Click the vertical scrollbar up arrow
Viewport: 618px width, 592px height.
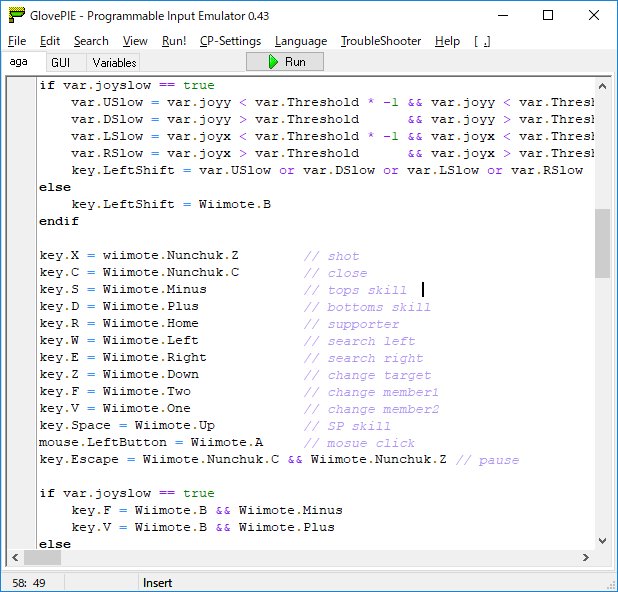coord(602,86)
